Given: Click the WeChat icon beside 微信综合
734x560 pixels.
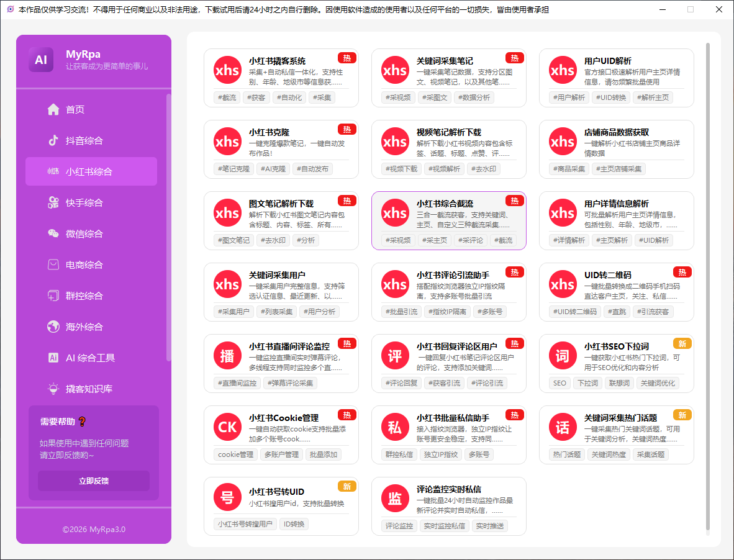Looking at the screenshot, I should pyautogui.click(x=53, y=233).
